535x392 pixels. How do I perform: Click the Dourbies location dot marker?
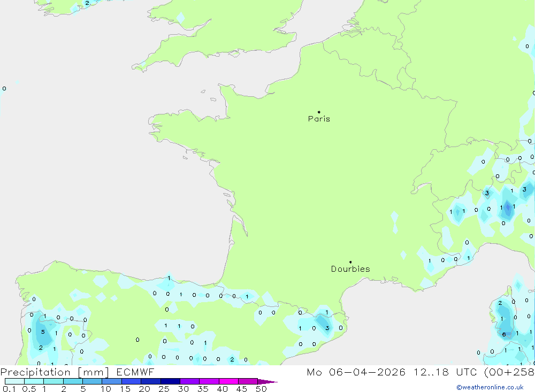coord(350,262)
